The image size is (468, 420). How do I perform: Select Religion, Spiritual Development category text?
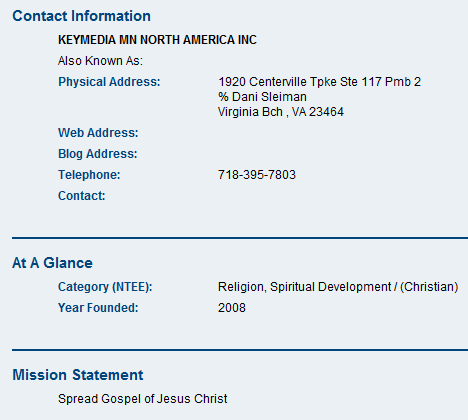304,287
